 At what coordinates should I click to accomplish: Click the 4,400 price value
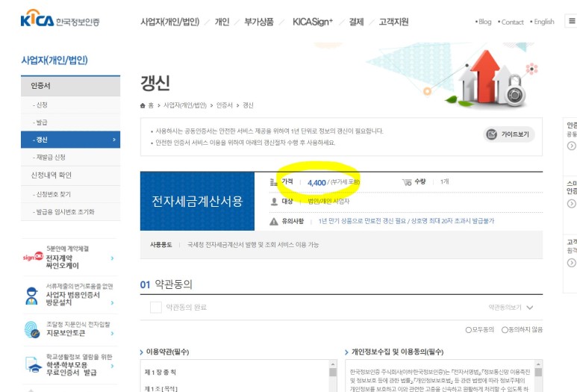click(316, 183)
